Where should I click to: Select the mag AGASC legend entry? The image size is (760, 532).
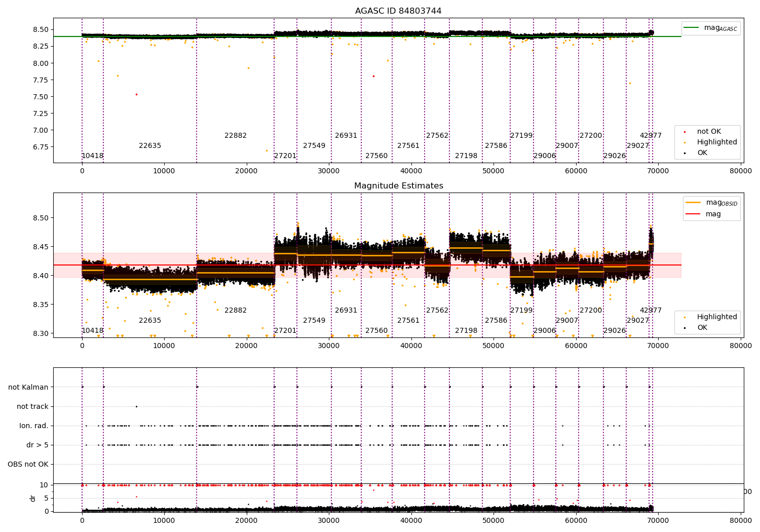pyautogui.click(x=711, y=28)
